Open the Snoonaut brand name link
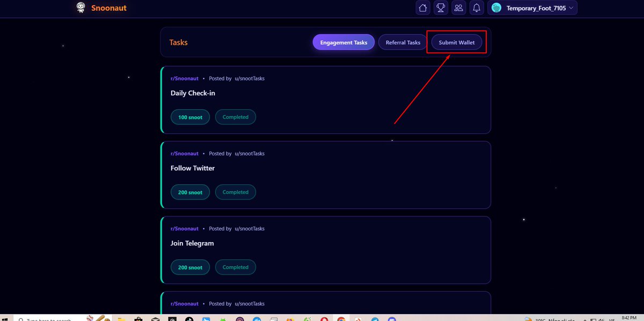644x321 pixels. click(x=109, y=8)
